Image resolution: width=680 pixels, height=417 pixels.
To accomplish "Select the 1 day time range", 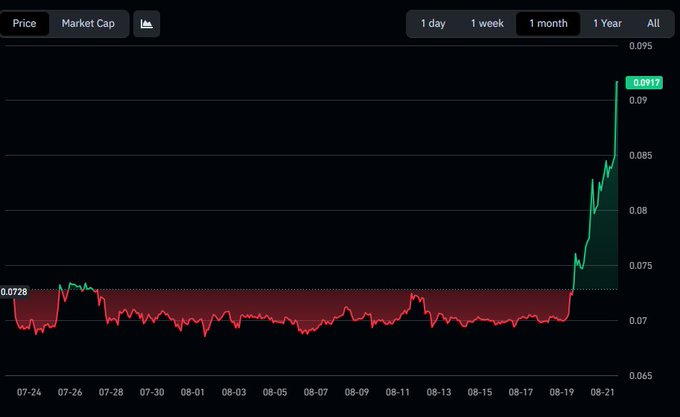I will pos(433,23).
